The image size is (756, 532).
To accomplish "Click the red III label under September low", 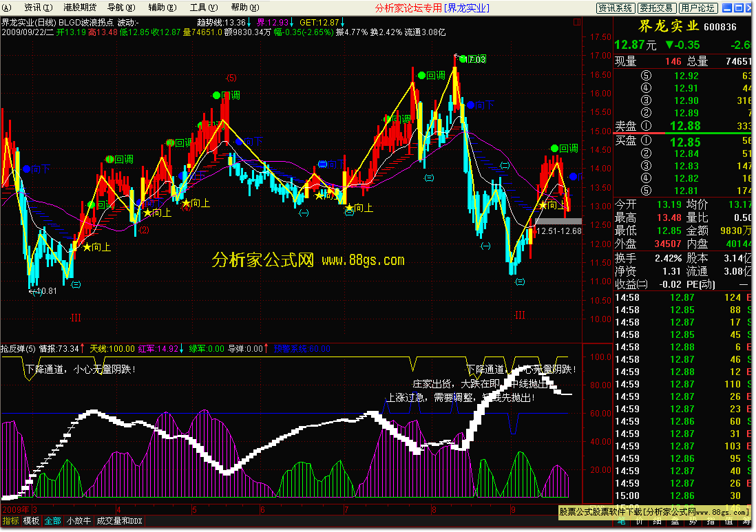I will click(520, 315).
